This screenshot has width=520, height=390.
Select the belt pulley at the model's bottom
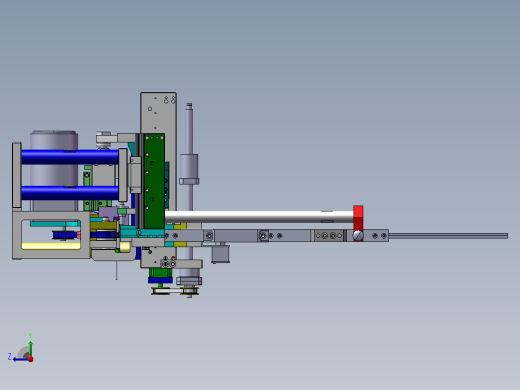[x=175, y=291]
